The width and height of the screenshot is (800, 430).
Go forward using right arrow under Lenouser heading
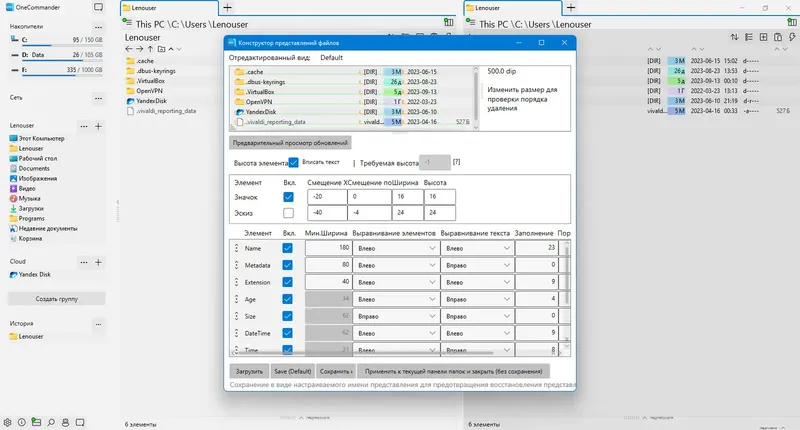point(140,49)
